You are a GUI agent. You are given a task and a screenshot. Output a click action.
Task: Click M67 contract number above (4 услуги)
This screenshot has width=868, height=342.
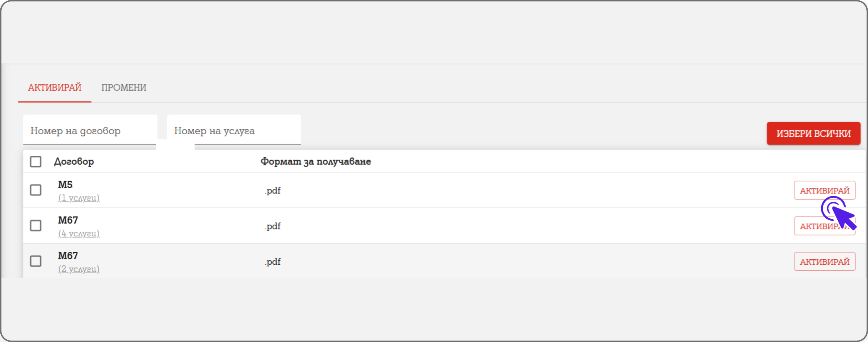(x=68, y=220)
